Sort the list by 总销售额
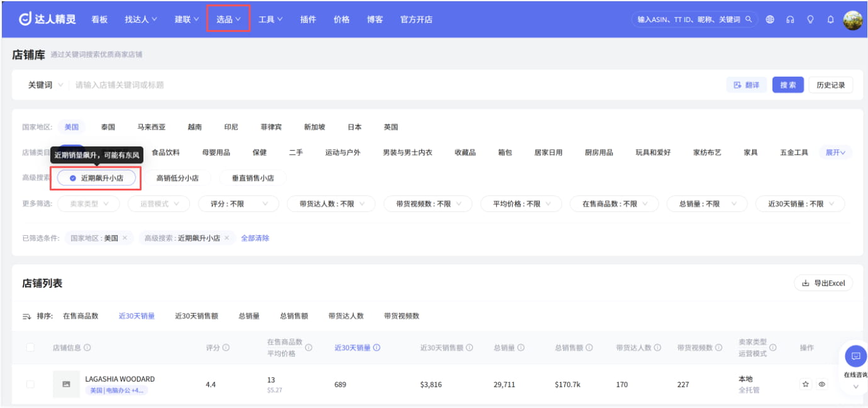 pos(294,316)
